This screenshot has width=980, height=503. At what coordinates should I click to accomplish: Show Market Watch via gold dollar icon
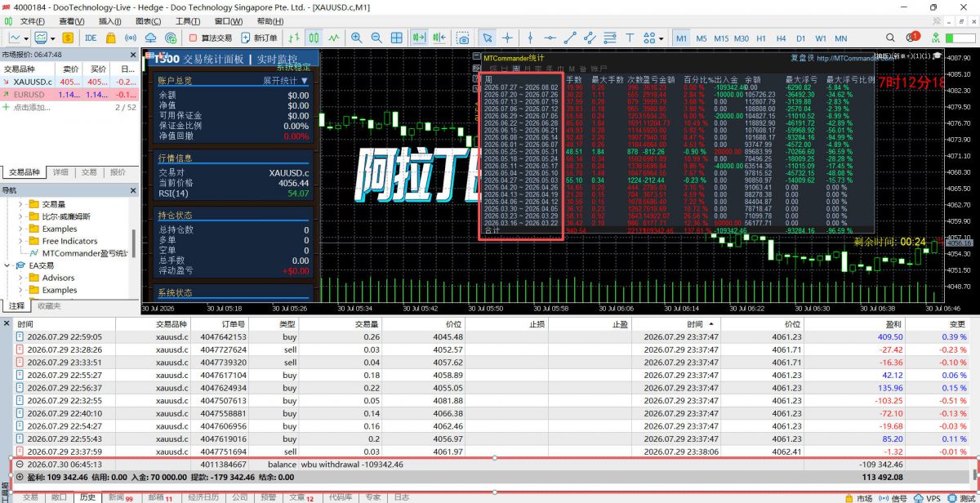[67, 38]
